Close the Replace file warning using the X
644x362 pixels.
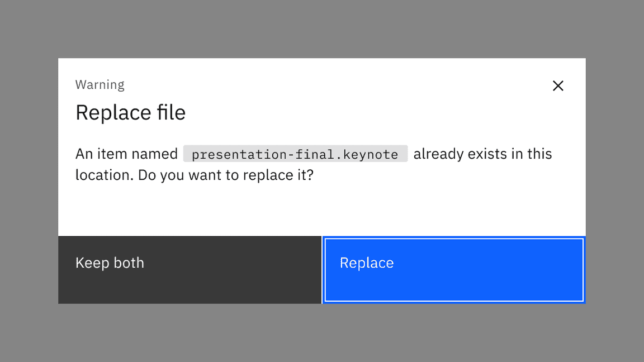coord(558,85)
